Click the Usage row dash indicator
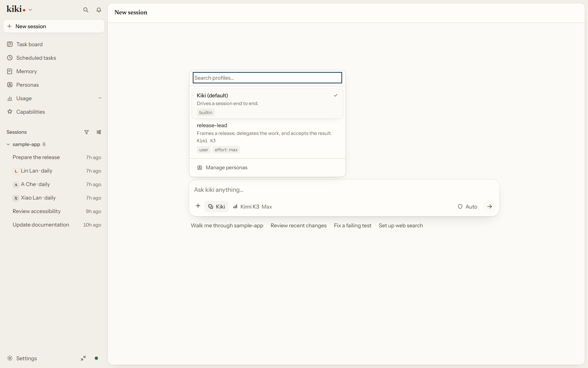Screen dimensions: 588x368 pos(100,98)
